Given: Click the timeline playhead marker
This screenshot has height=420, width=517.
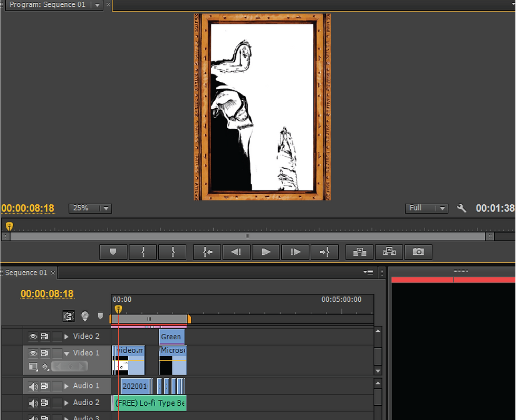Looking at the screenshot, I should [x=118, y=309].
